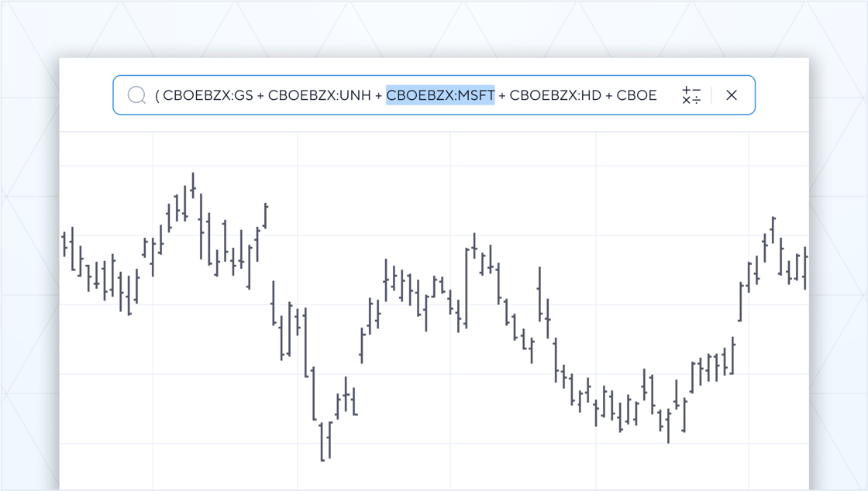Viewport: 868px width, 491px height.
Task: Click the opening parenthesis in the formula
Action: tap(157, 95)
